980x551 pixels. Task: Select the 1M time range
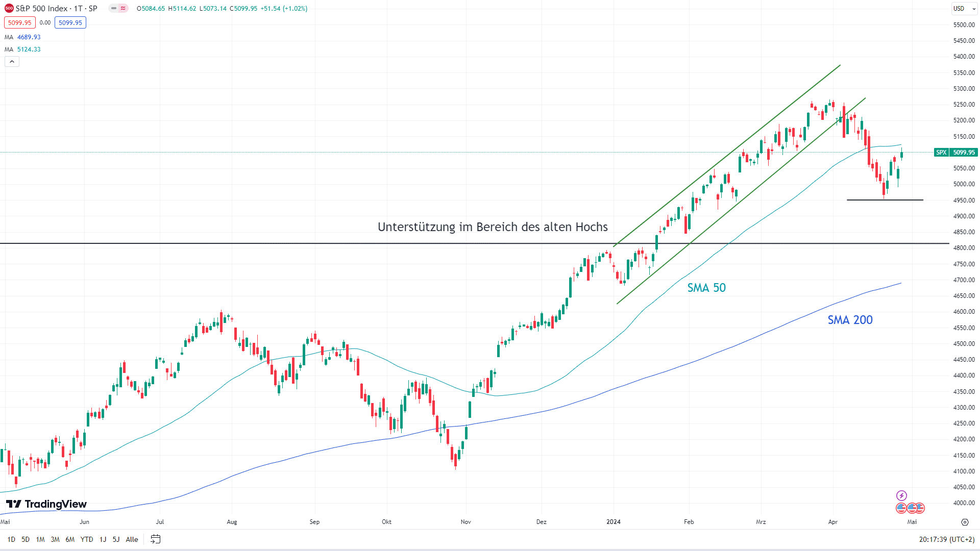40,539
